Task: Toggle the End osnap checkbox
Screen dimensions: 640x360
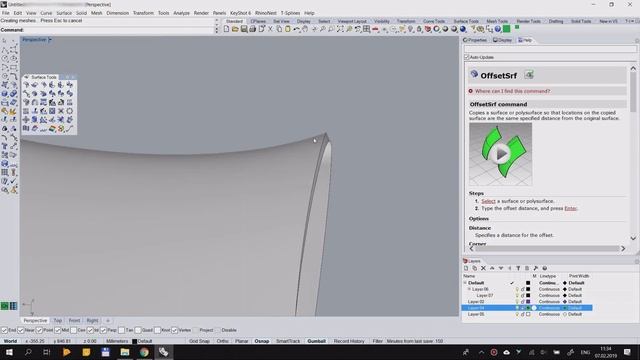Action: (4, 330)
